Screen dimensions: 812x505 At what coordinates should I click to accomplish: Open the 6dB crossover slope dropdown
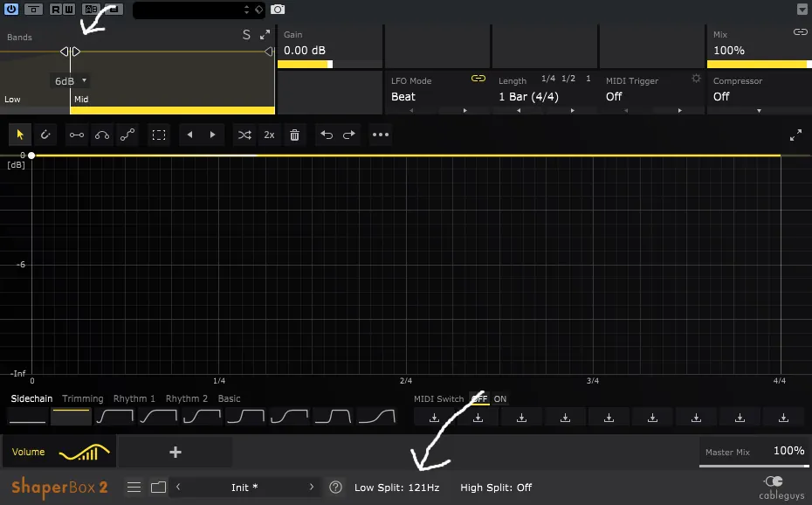(71, 80)
